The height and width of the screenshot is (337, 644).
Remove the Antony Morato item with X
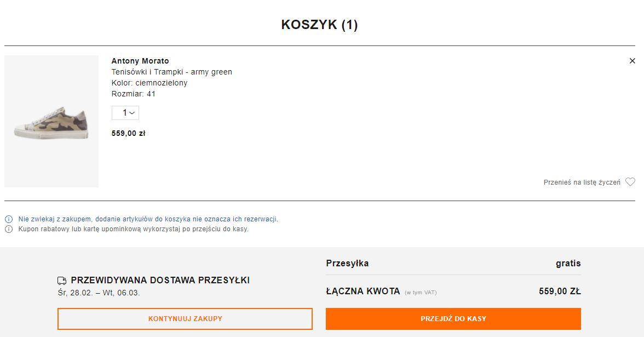(632, 61)
